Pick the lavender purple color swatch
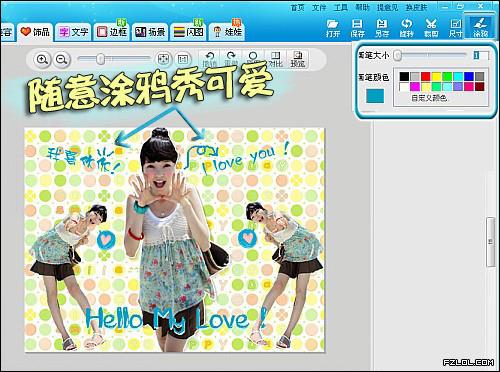500x372 pixels. click(x=458, y=87)
